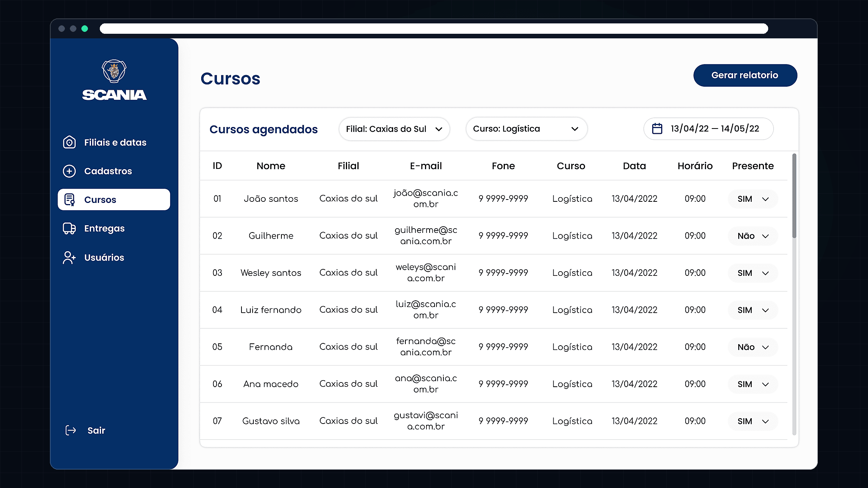Click the Entregas truck icon
The image size is (868, 488).
click(69, 228)
